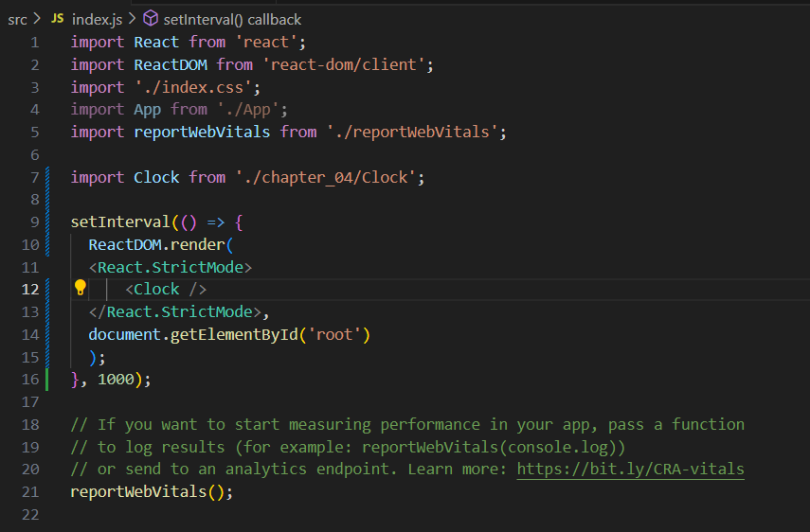Open the setInterval() callback breadcrumb
The image size is (810, 532).
(x=232, y=20)
